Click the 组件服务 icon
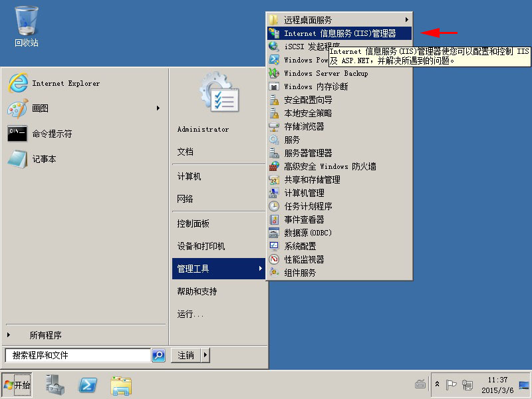Screen dimensions: 532x399 coord(274,273)
